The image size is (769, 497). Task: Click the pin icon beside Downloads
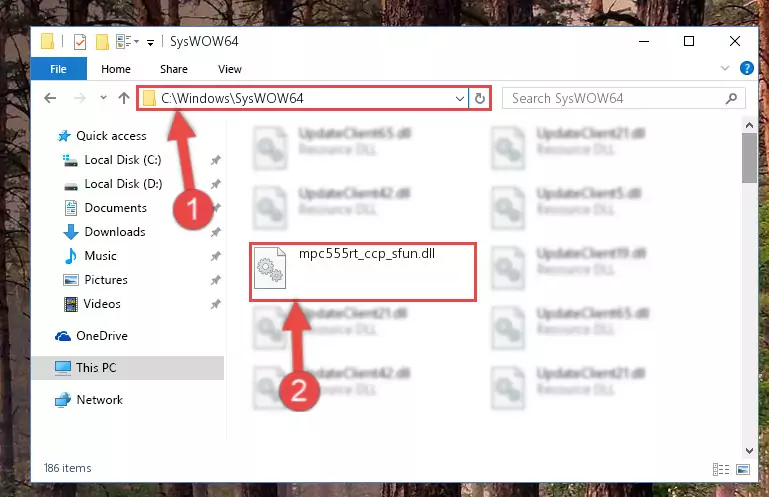point(215,233)
